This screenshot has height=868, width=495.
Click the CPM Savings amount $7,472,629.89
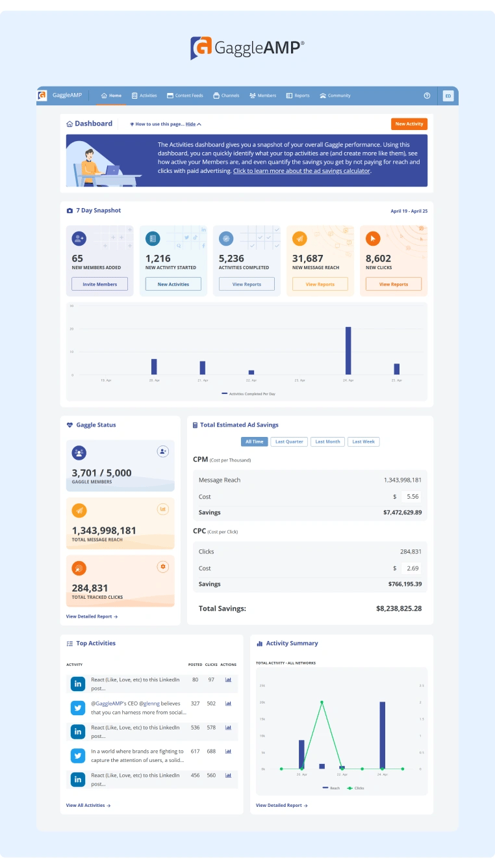pos(403,512)
